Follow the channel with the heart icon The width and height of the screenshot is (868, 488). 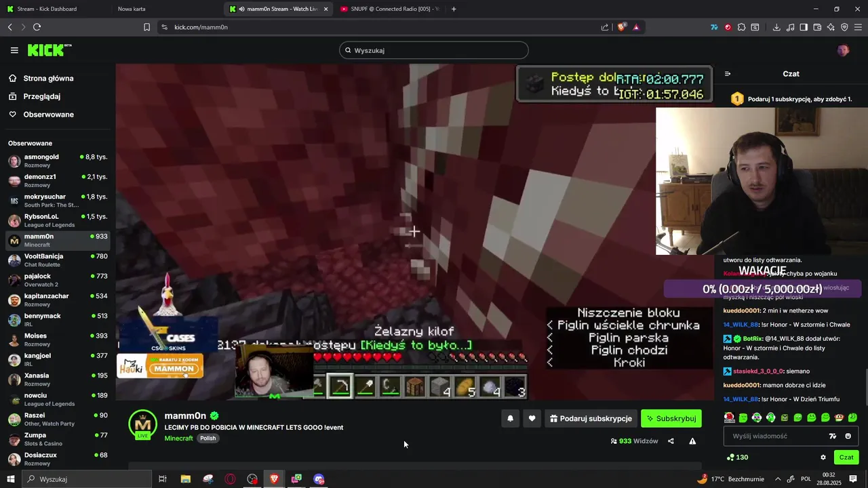(532, 419)
